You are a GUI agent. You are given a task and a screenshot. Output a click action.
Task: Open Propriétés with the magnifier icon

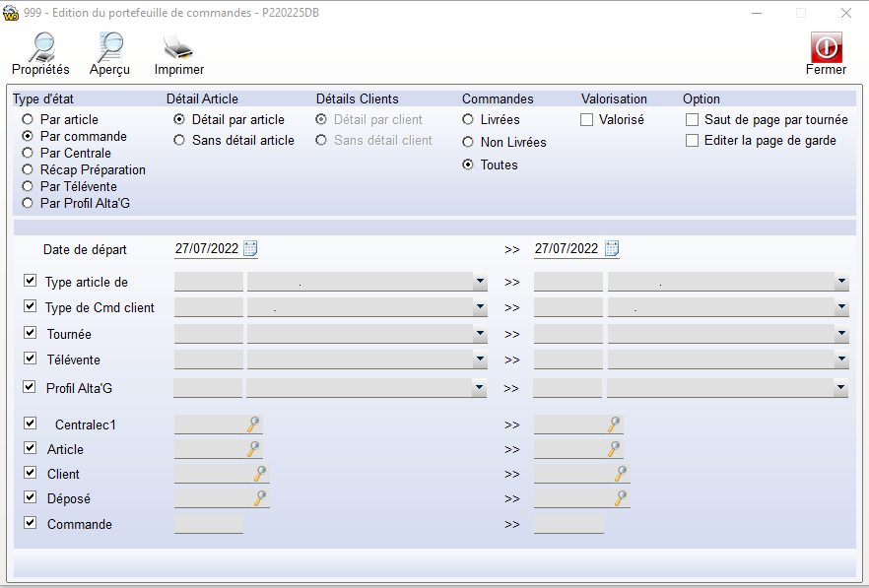pos(40,47)
